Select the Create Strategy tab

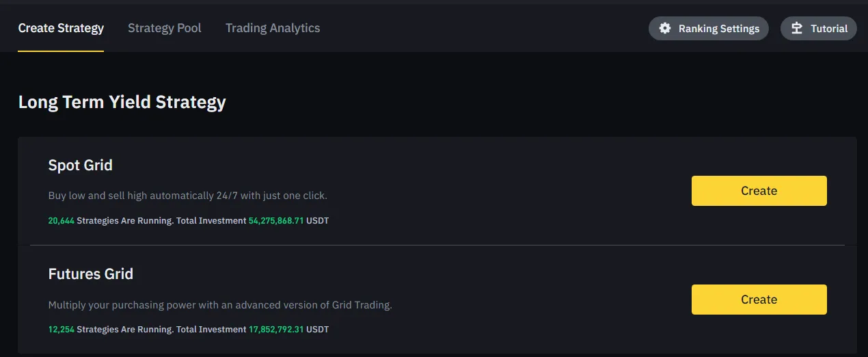click(61, 28)
